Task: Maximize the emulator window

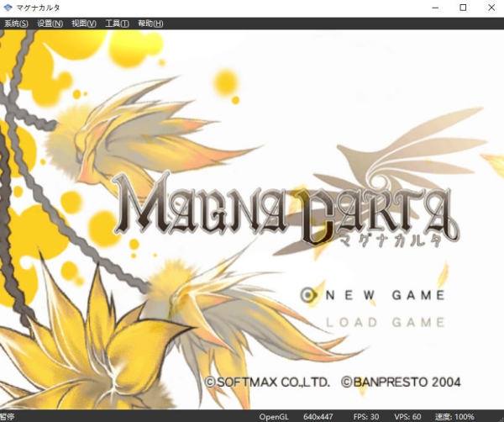Action: click(463, 8)
